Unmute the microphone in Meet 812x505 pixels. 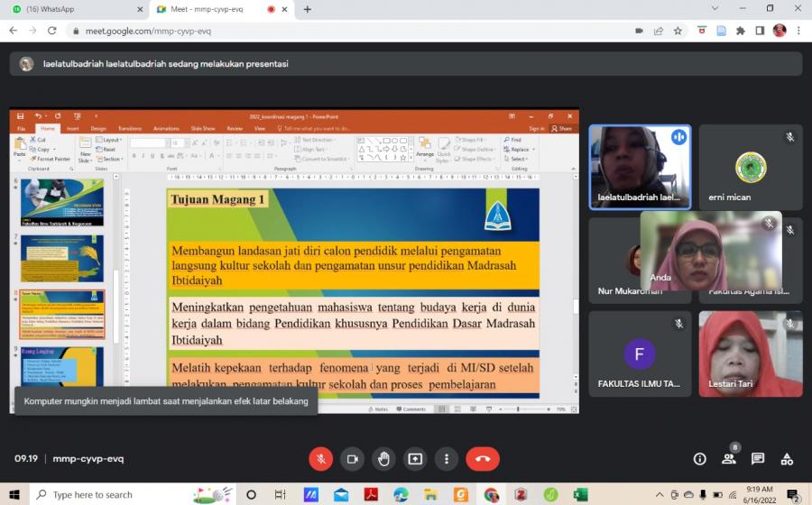pyautogui.click(x=320, y=459)
